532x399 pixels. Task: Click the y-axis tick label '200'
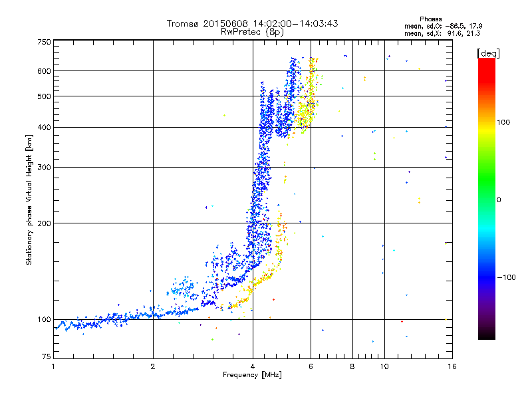point(44,223)
